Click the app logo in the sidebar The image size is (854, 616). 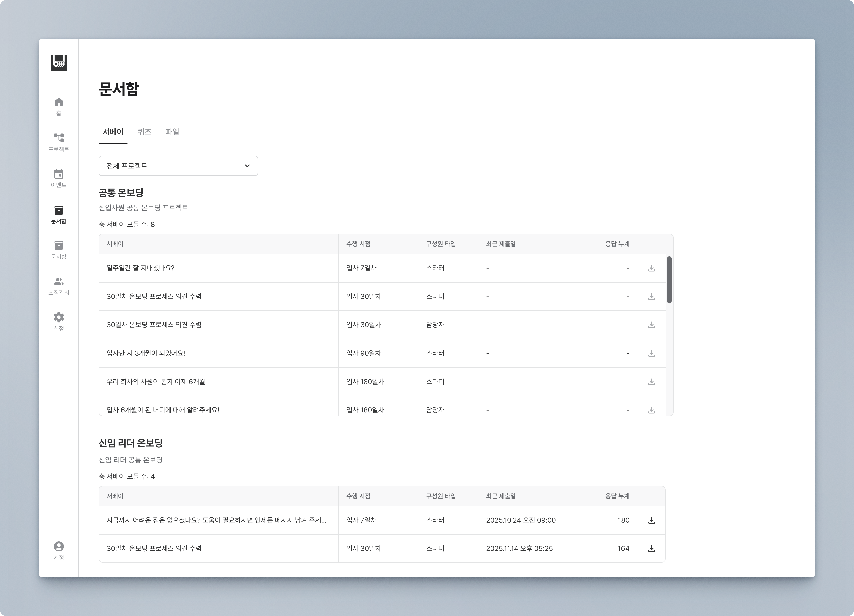(59, 63)
